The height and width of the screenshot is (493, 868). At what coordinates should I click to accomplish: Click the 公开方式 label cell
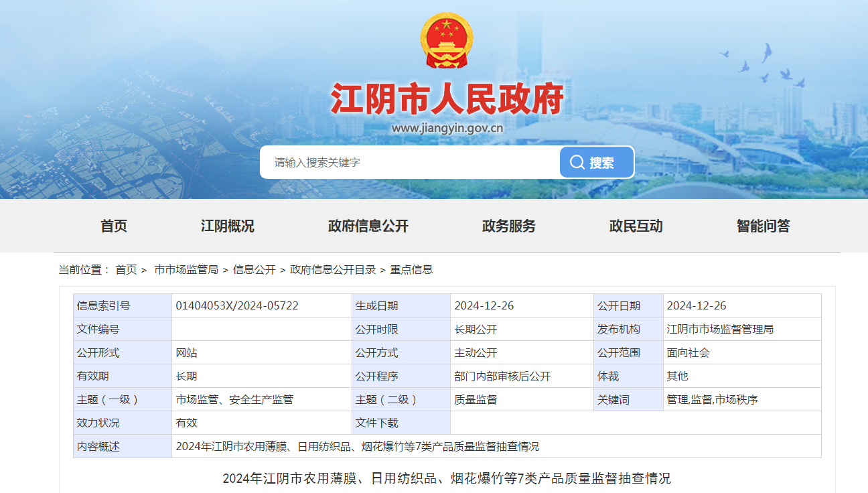401,352
